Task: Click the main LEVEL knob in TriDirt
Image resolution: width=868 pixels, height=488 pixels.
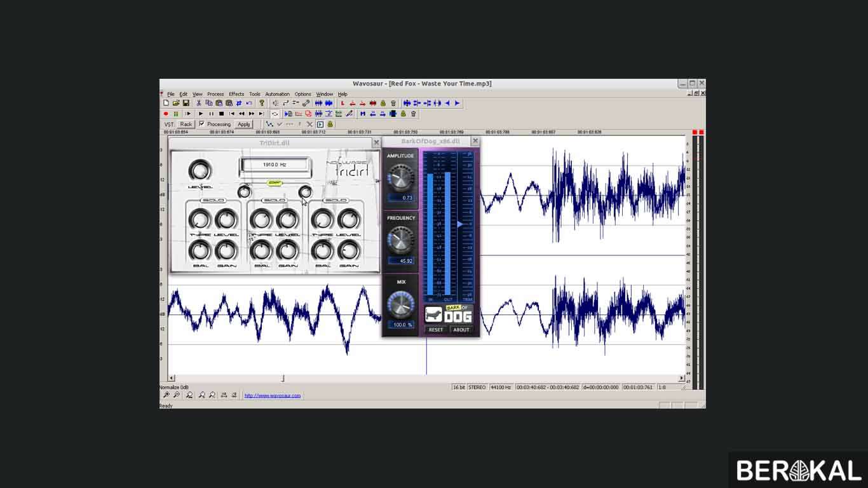Action: point(200,170)
